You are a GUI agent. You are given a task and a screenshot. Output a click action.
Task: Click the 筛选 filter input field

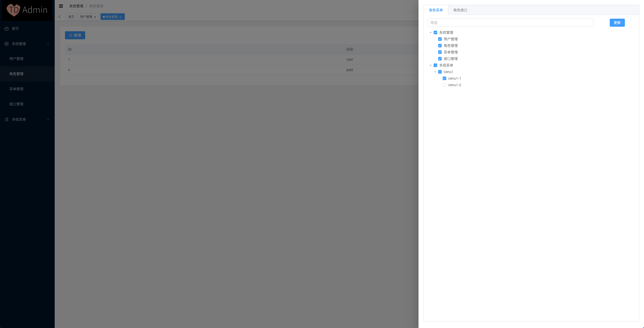510,23
